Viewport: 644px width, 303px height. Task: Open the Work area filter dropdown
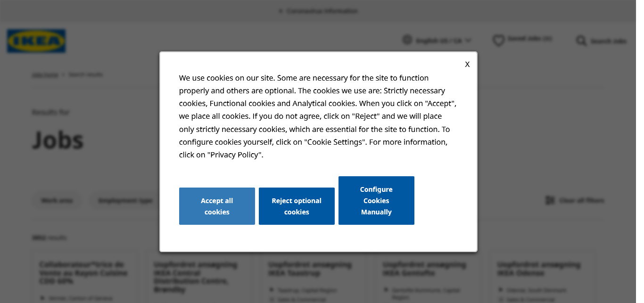[57, 200]
